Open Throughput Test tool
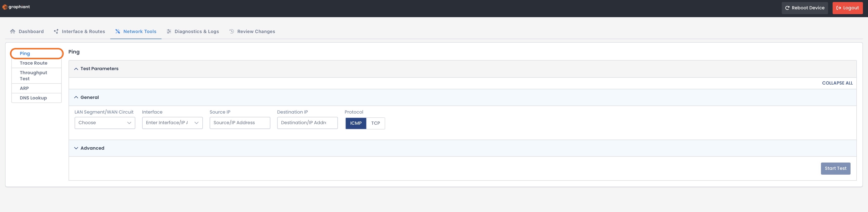868x212 pixels. pos(36,76)
